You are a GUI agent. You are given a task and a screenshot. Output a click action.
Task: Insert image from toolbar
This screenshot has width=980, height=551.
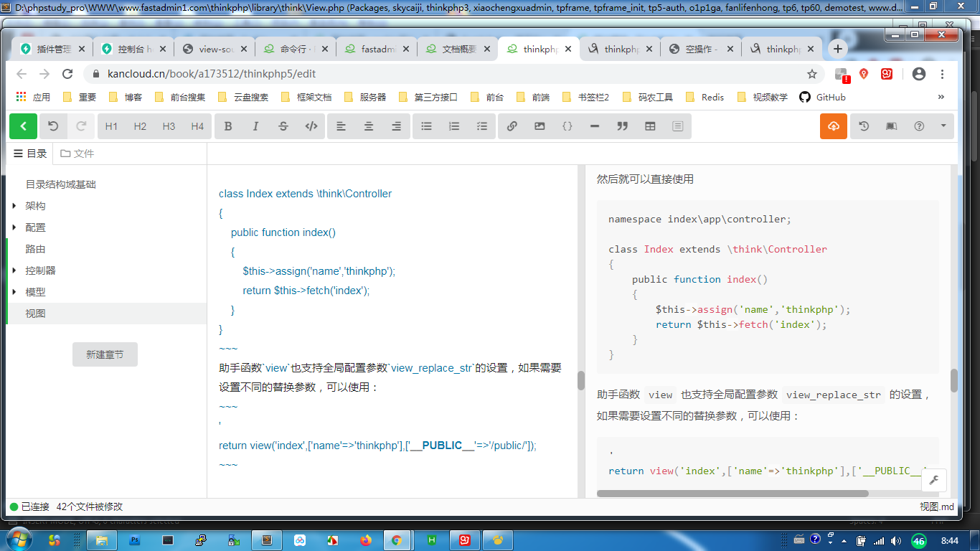(540, 126)
